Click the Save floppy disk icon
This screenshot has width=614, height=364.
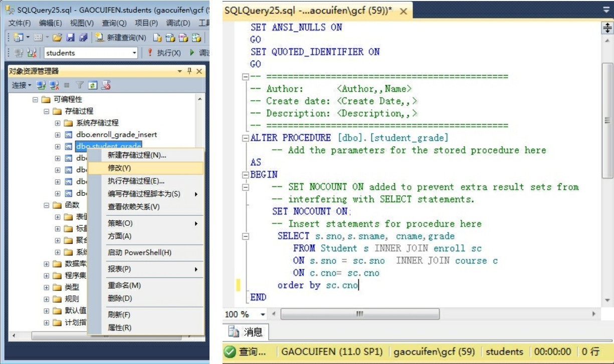(x=71, y=38)
